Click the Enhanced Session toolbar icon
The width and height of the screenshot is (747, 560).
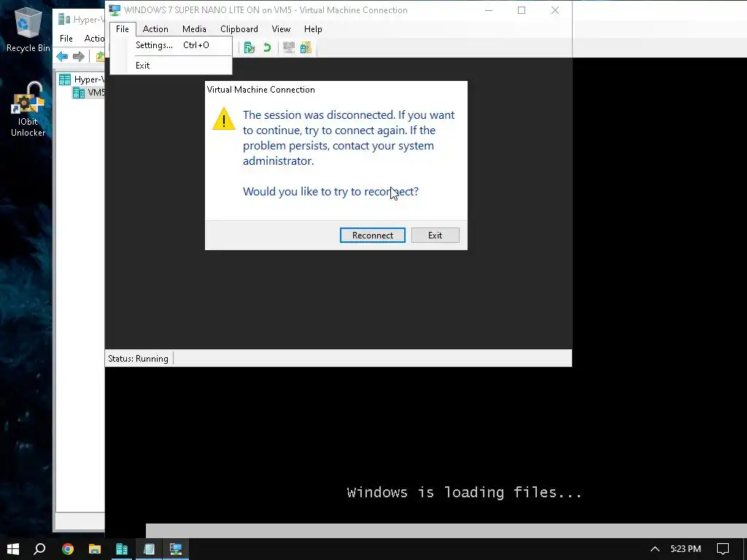[289, 47]
